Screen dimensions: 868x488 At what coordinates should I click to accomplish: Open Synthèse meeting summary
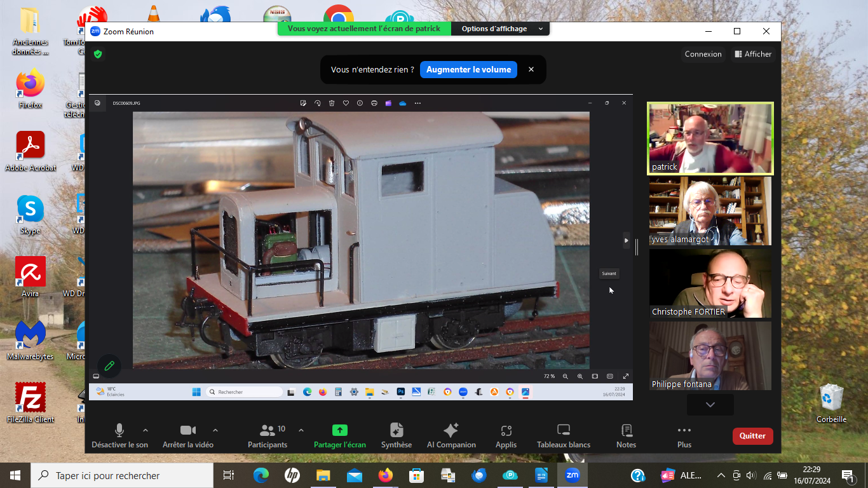pos(397,436)
